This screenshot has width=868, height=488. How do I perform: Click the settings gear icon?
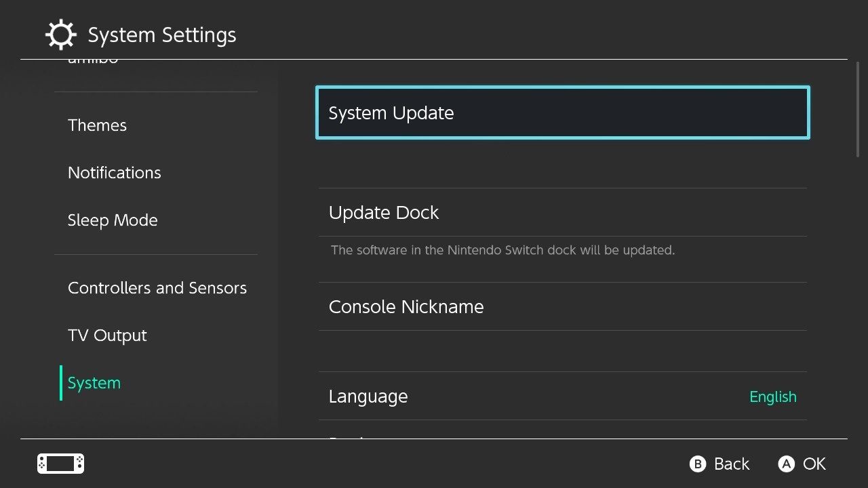[x=60, y=34]
